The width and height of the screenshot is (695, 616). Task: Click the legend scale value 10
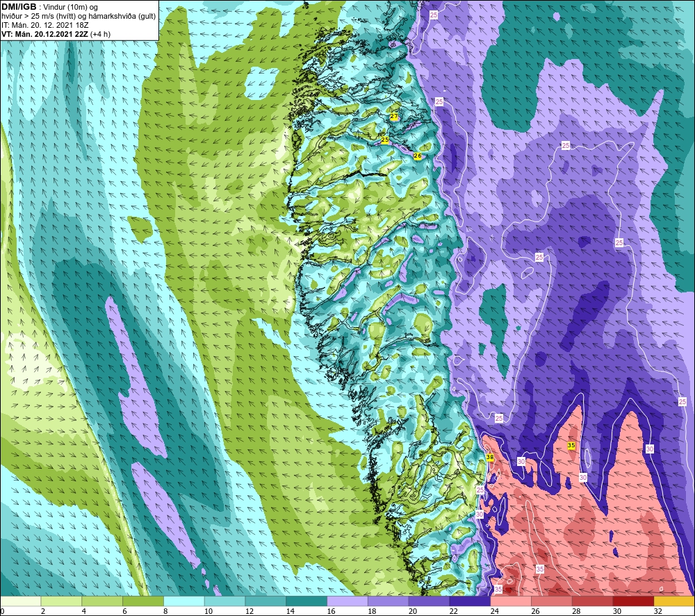point(208,611)
